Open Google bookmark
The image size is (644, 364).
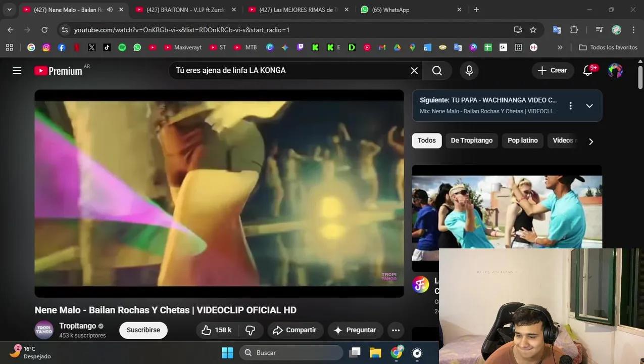pyautogui.click(x=31, y=48)
